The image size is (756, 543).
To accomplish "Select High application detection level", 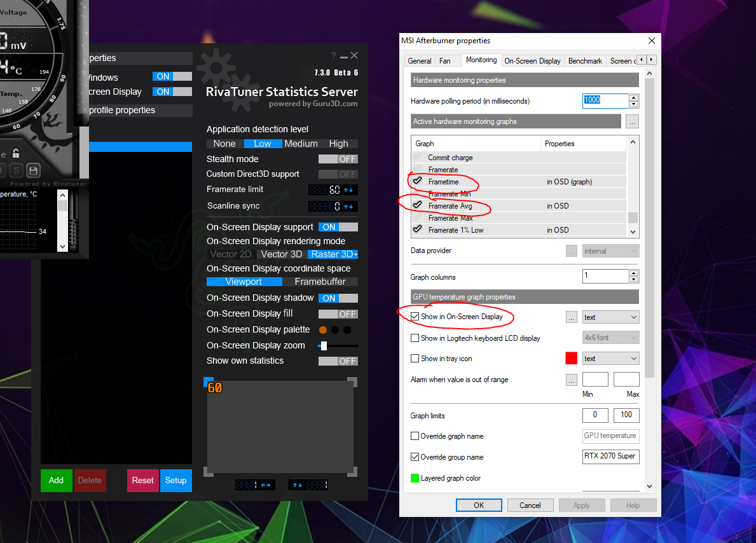I will [x=338, y=144].
